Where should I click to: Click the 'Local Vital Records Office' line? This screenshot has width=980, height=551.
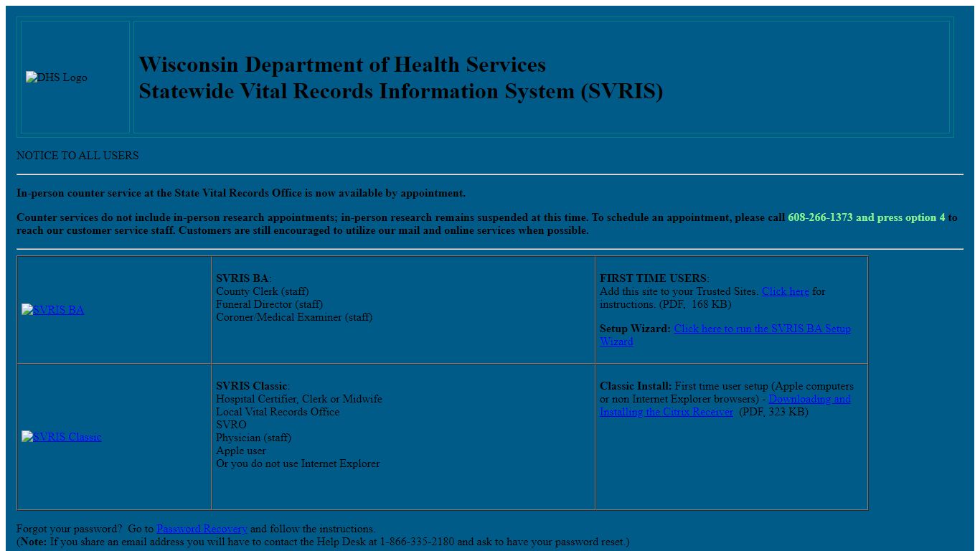click(278, 412)
